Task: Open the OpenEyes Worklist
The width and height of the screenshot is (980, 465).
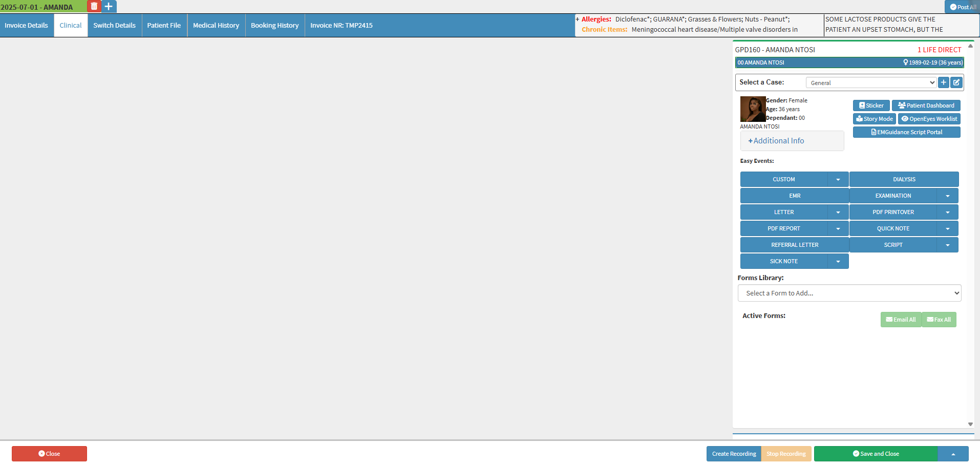Action: 929,119
